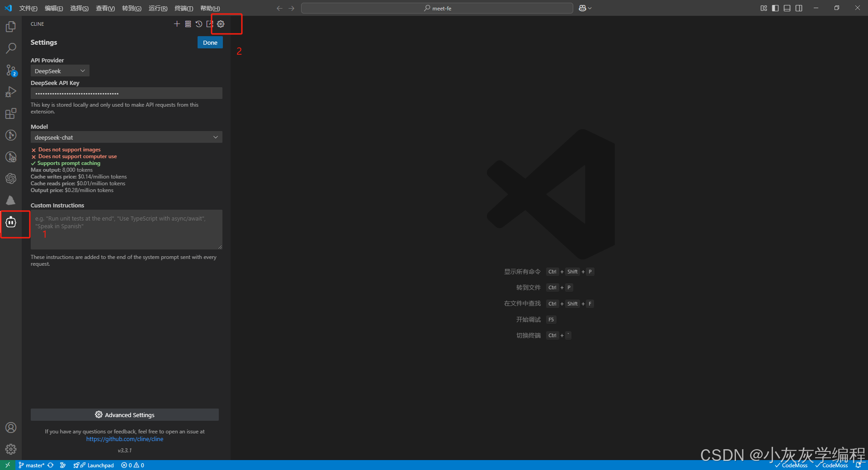Open the Extensions view
The height and width of the screenshot is (470, 868).
pos(11,113)
